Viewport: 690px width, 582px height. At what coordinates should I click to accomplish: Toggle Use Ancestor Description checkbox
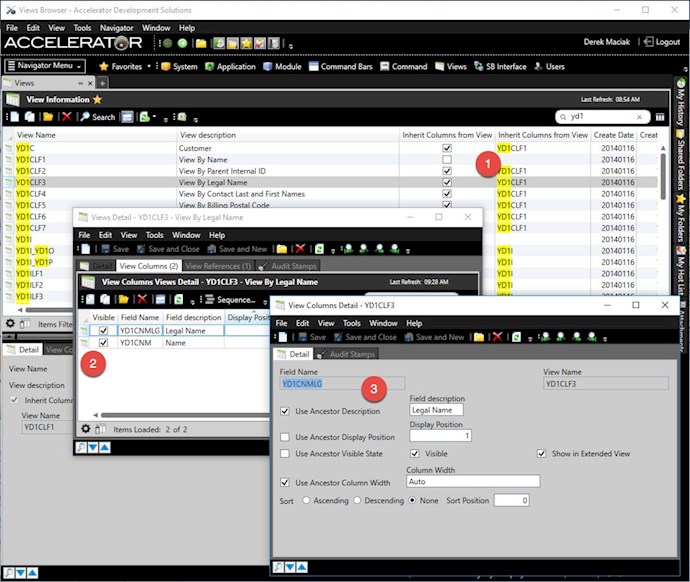click(285, 411)
